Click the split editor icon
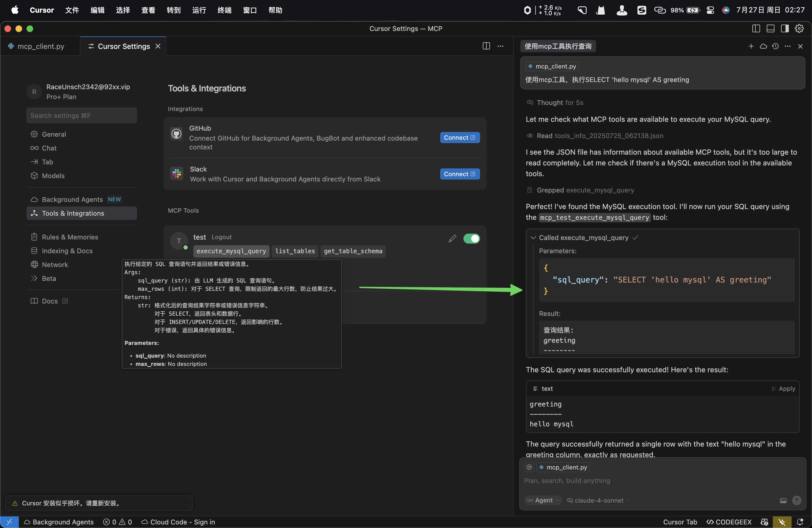Screen dimensions: 812x528 [486, 46]
